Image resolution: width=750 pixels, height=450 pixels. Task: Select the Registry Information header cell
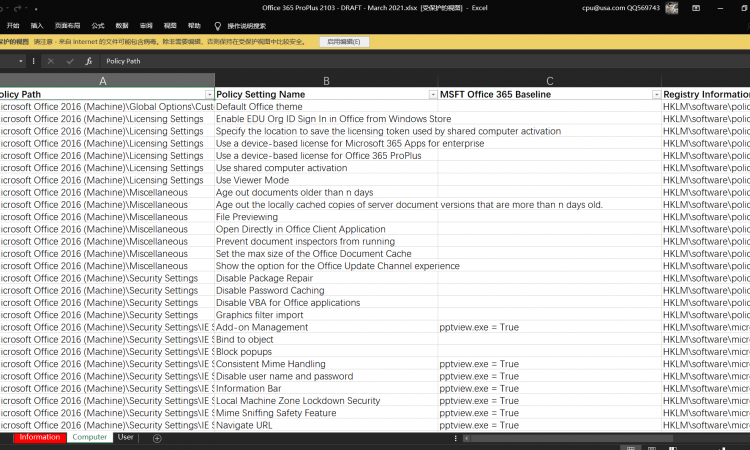(x=706, y=95)
